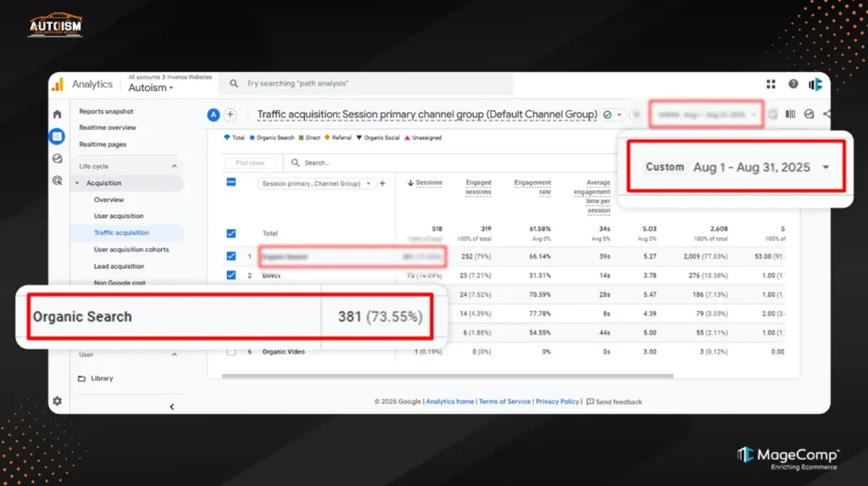The width and height of the screenshot is (868, 486).
Task: Click the Send feedback link
Action: pos(618,402)
